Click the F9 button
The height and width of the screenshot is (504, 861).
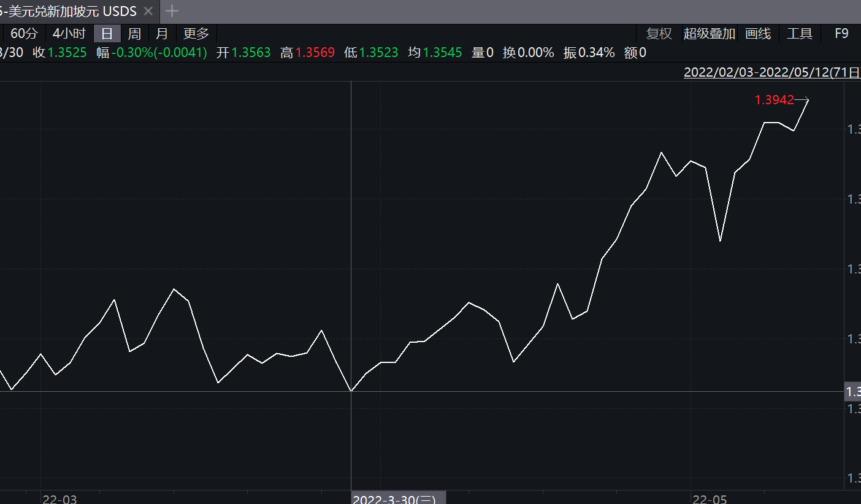[841, 34]
